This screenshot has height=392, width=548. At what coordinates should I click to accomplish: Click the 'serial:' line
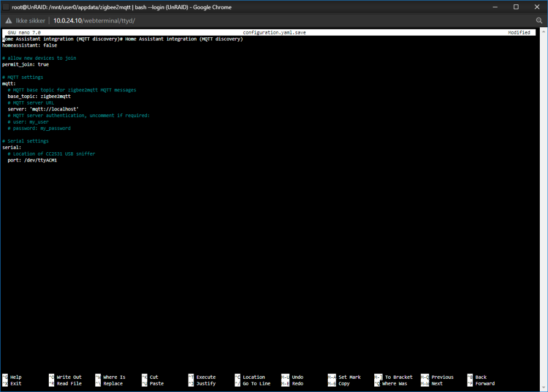point(12,147)
